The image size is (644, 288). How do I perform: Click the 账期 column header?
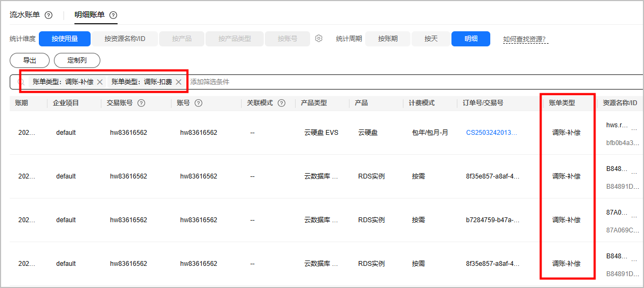[x=22, y=103]
